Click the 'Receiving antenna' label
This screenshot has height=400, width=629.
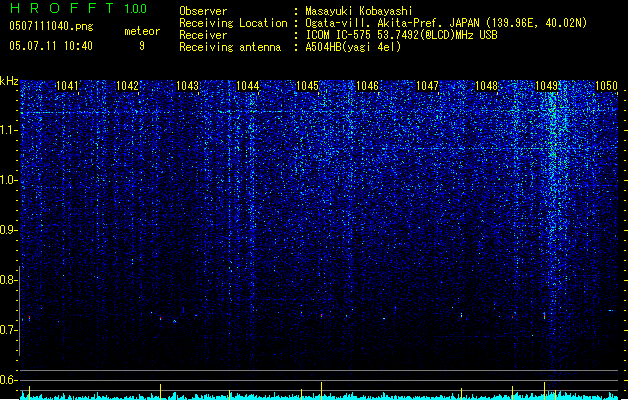230,47
